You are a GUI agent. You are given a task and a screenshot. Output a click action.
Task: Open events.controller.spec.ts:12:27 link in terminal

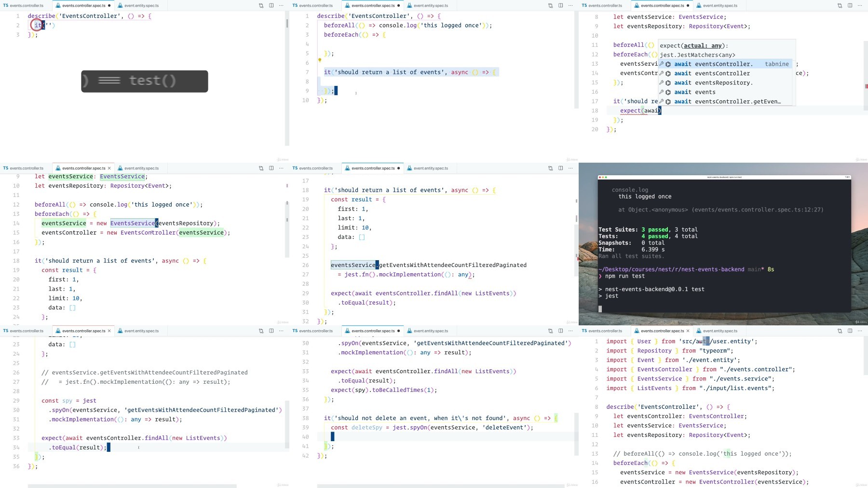point(758,210)
